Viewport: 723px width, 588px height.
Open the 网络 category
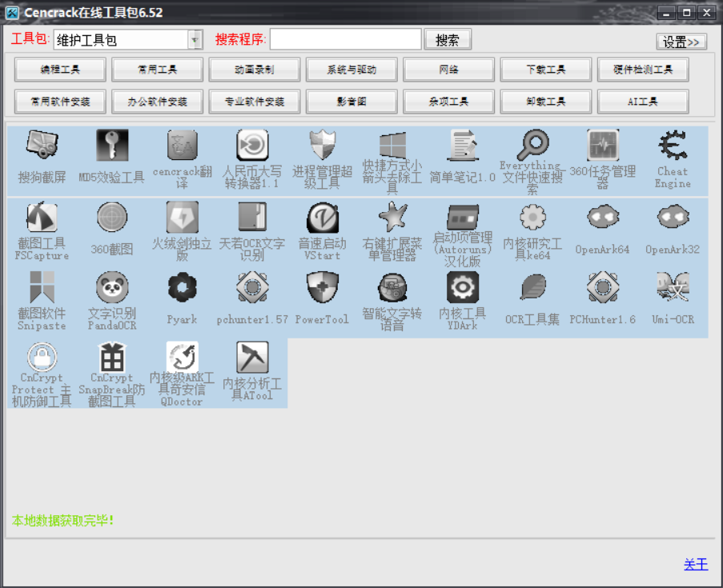pyautogui.click(x=448, y=70)
